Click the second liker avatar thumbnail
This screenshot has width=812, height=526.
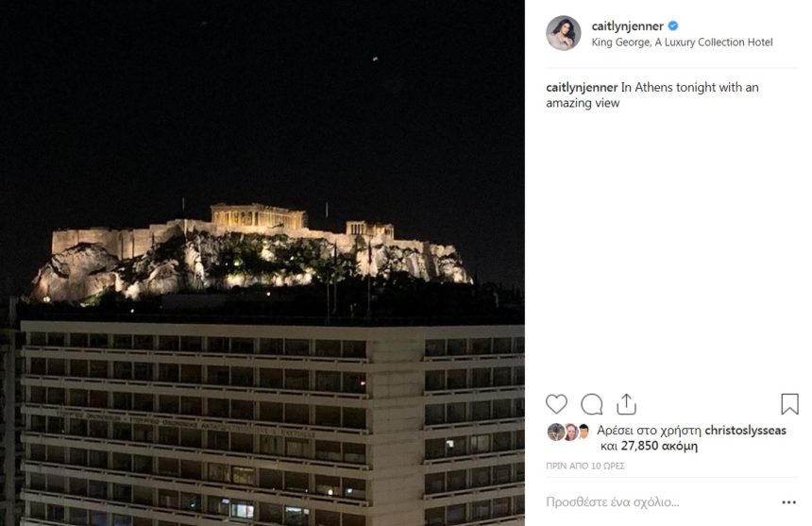570,432
